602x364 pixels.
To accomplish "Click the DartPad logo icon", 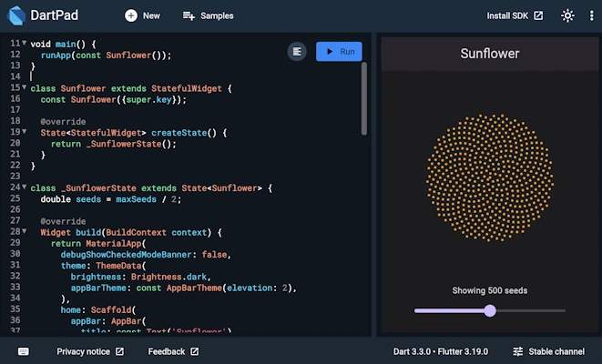I will click(16, 15).
